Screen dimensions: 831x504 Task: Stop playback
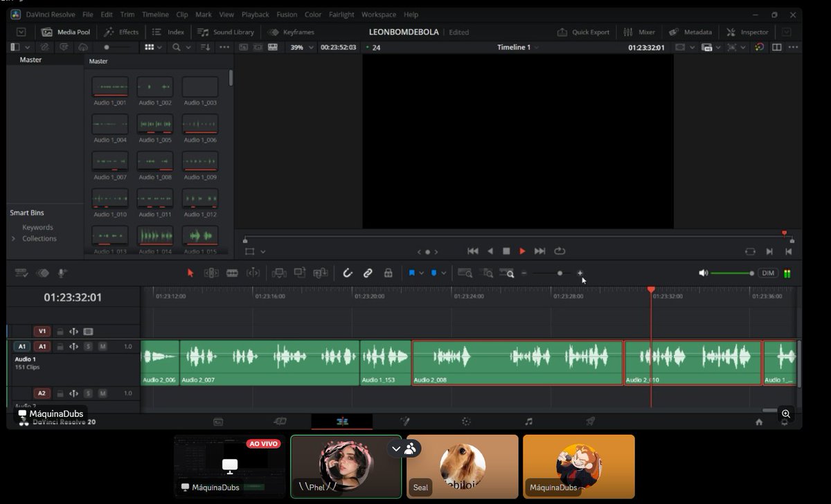pyautogui.click(x=506, y=251)
